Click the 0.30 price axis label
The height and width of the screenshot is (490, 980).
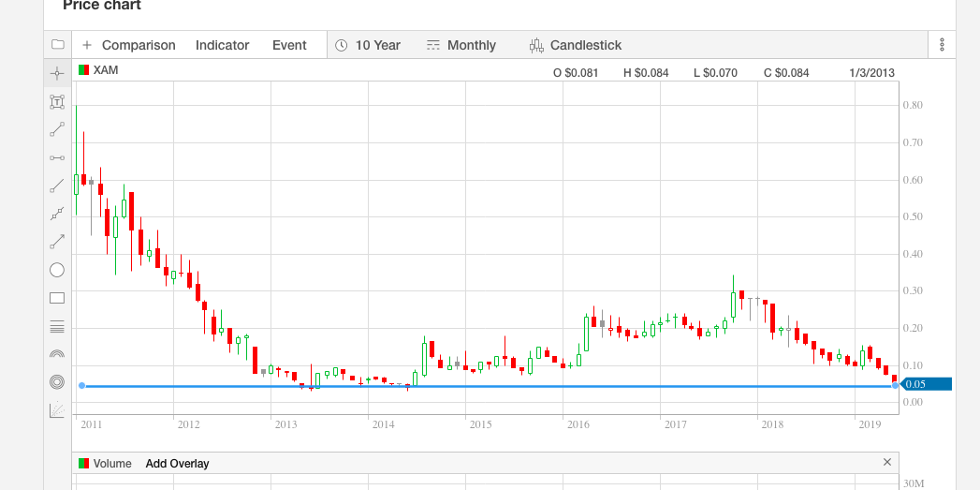(914, 291)
